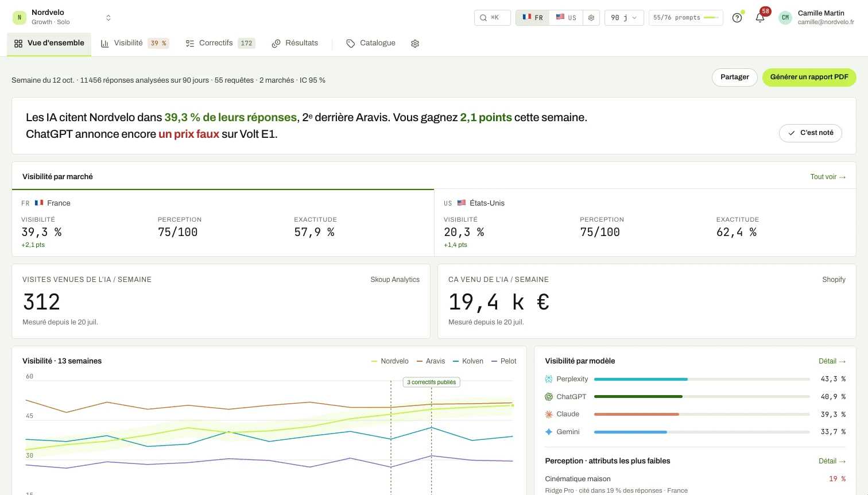This screenshot has height=495, width=868.
Task: Click the Partager button
Action: coord(735,78)
